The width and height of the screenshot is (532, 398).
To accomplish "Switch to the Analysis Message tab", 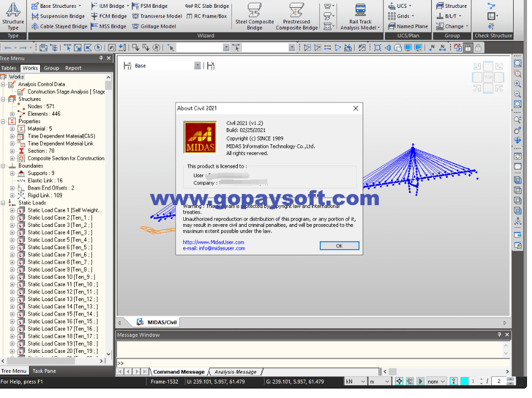I will pyautogui.click(x=236, y=372).
